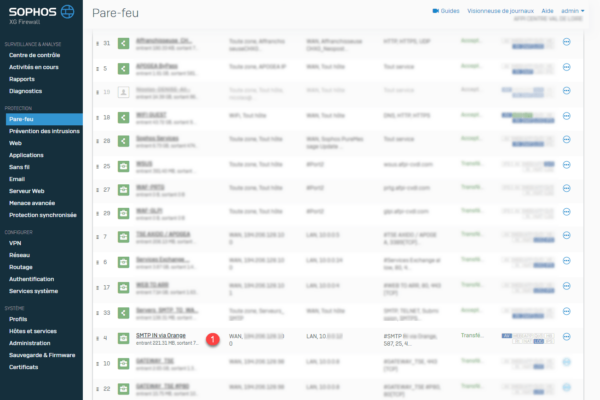This screenshot has width=600, height=400.
Task: Open the Email section
Action: coord(17,179)
